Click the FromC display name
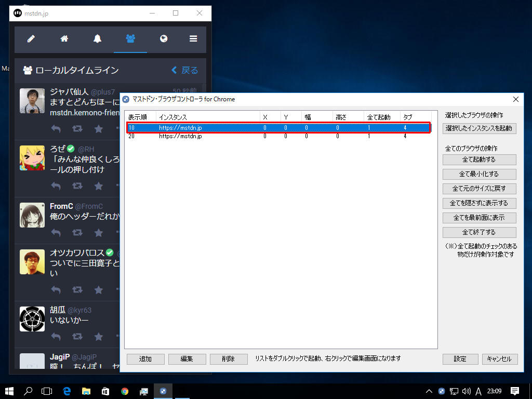 pos(61,206)
